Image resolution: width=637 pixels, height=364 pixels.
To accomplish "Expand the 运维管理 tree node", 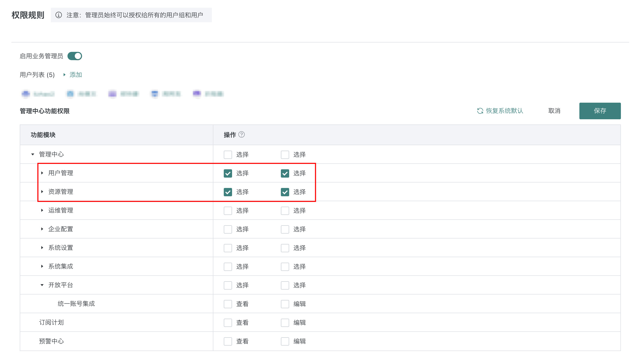I will pos(42,210).
